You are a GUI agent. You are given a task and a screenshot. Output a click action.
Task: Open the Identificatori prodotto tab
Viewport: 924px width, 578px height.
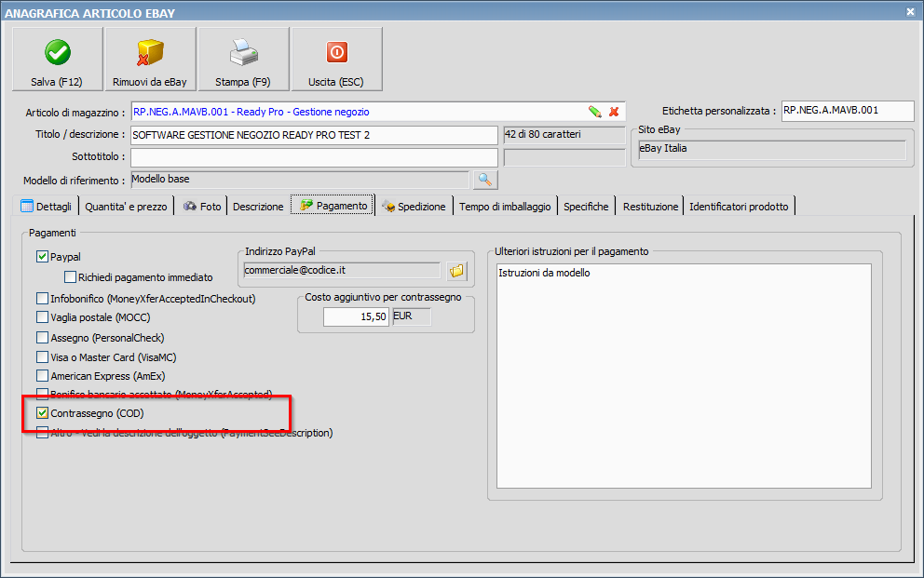(x=739, y=207)
